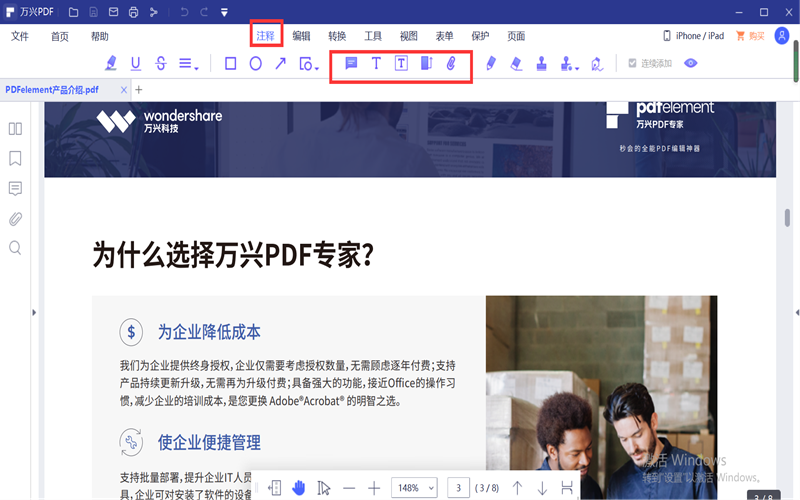Open the page thumbnails side panel
The height and width of the screenshot is (500, 800).
(x=15, y=129)
